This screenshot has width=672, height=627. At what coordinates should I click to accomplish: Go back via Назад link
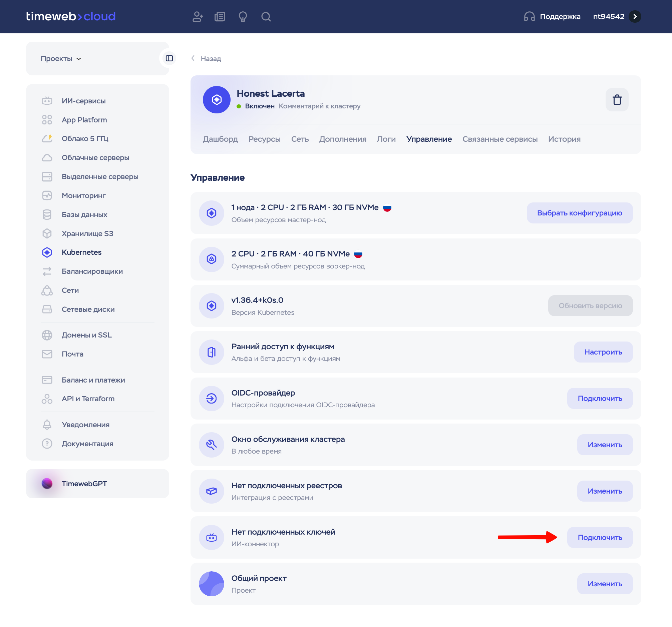[x=206, y=58]
